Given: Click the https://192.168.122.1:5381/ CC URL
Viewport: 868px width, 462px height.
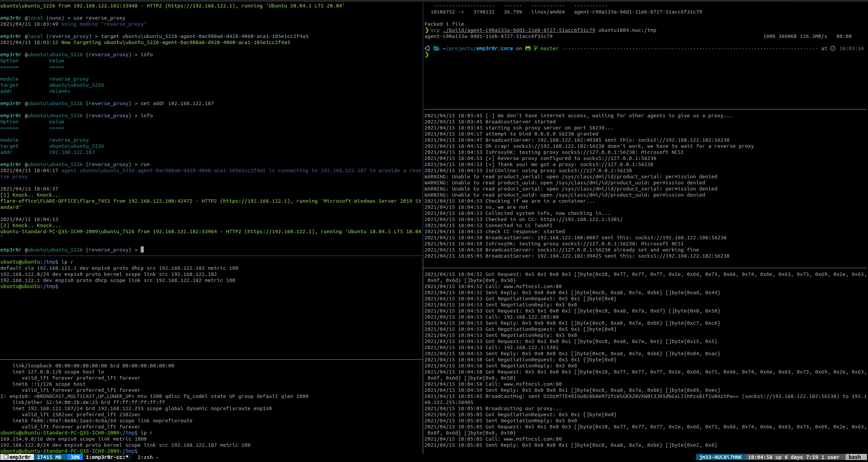Looking at the screenshot, I should [x=581, y=219].
